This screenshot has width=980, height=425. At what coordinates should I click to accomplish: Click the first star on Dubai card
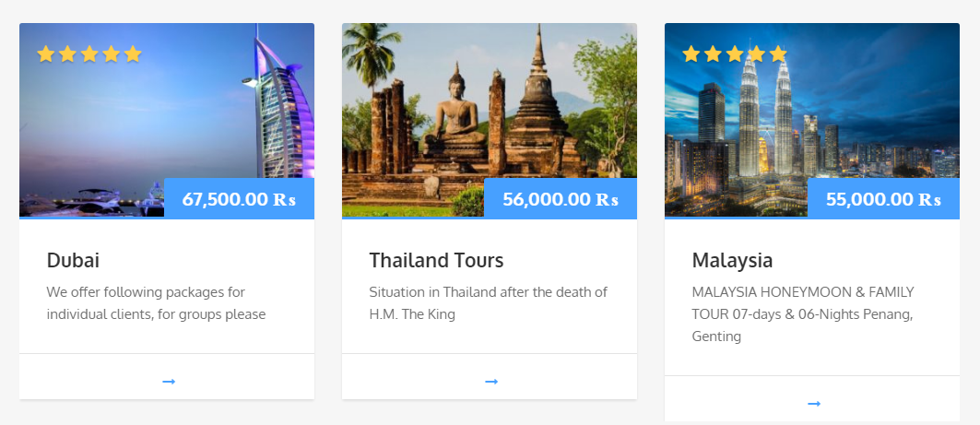click(x=46, y=54)
